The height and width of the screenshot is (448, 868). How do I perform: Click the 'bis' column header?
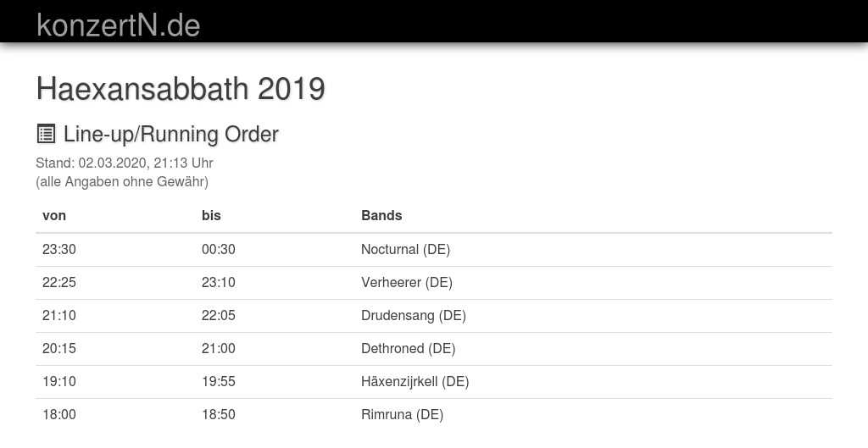pos(211,215)
